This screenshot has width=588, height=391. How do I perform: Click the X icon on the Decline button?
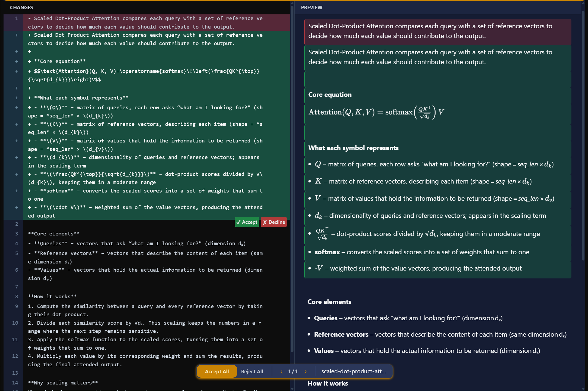(265, 222)
